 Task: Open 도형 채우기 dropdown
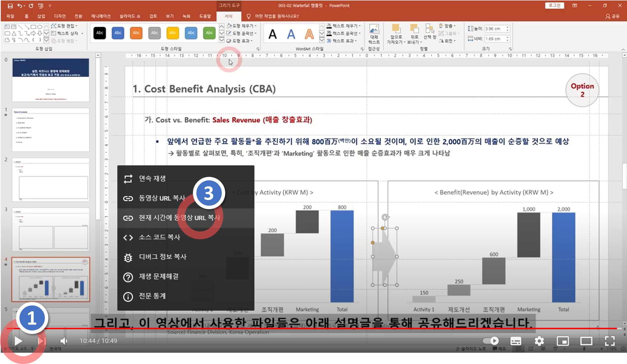click(242, 26)
